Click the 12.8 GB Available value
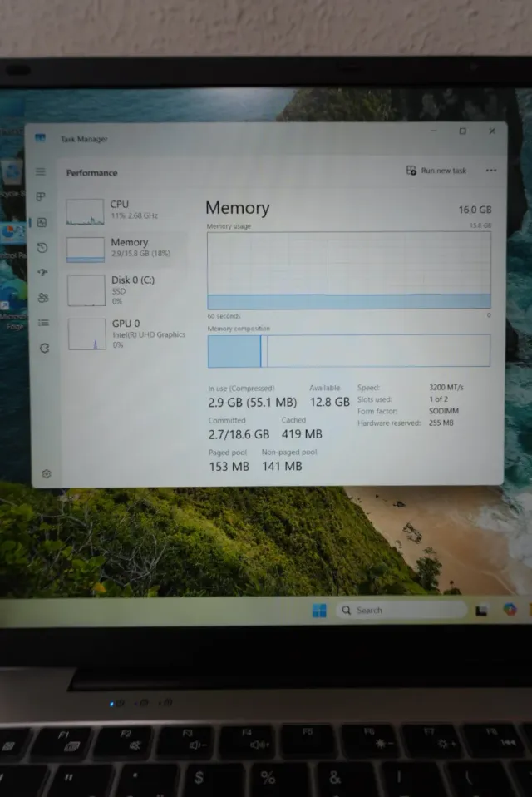 pos(329,402)
